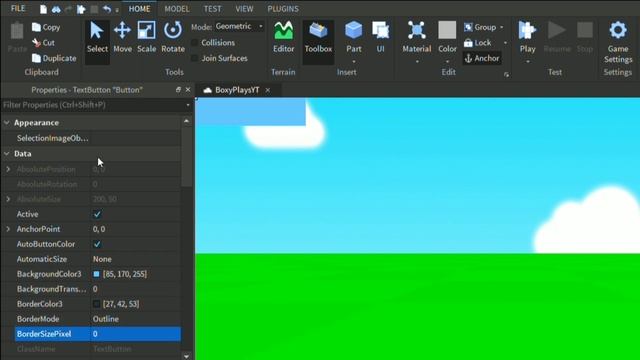
Task: Open the FILE menu
Action: 18,9
